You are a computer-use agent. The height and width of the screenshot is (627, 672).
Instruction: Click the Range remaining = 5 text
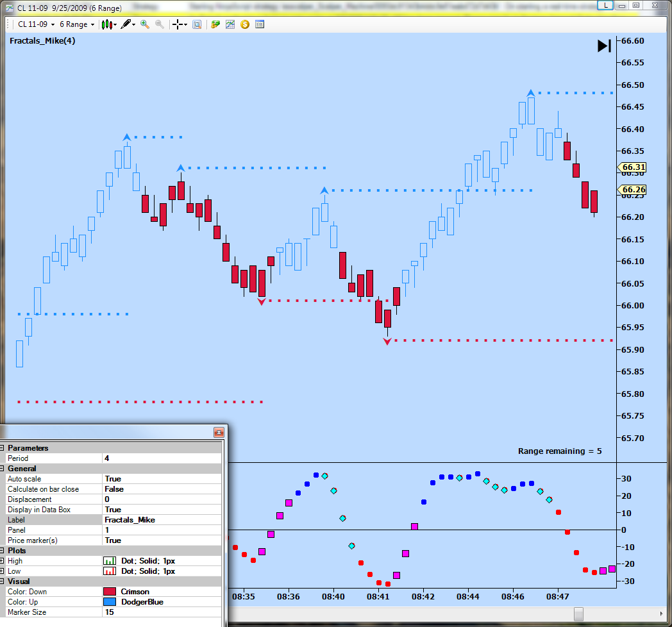coord(560,451)
